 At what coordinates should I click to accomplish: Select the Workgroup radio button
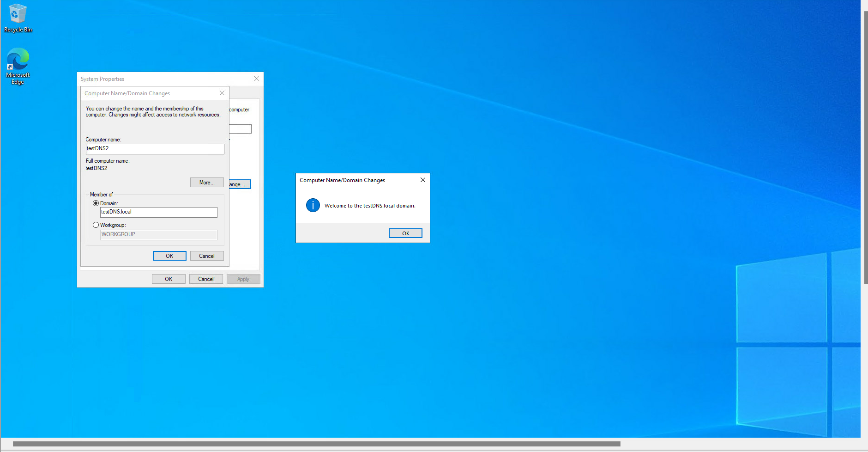(96, 225)
